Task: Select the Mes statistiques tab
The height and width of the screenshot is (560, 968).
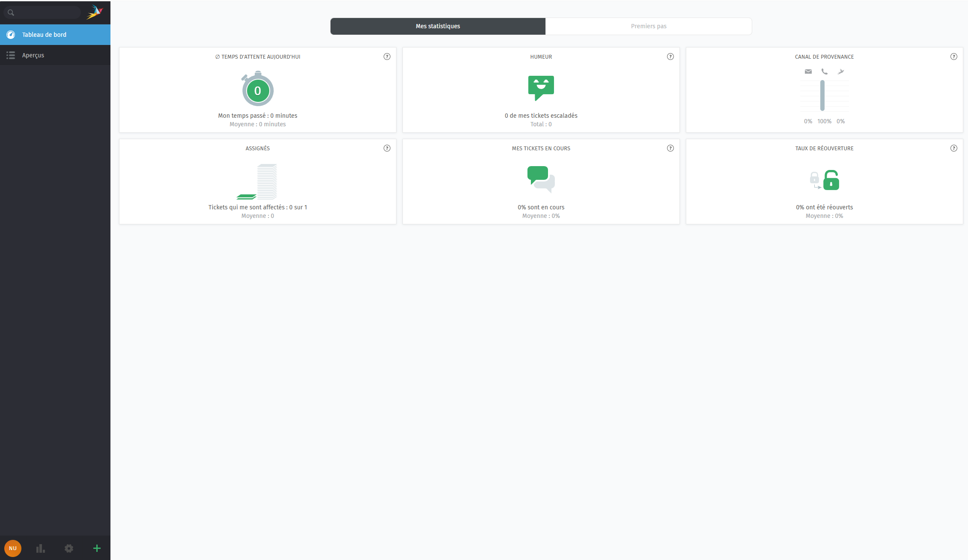Action: pos(438,26)
